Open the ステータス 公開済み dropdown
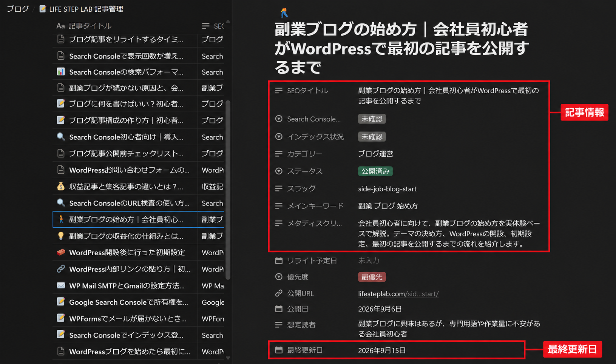This screenshot has height=364, width=616. [x=375, y=171]
